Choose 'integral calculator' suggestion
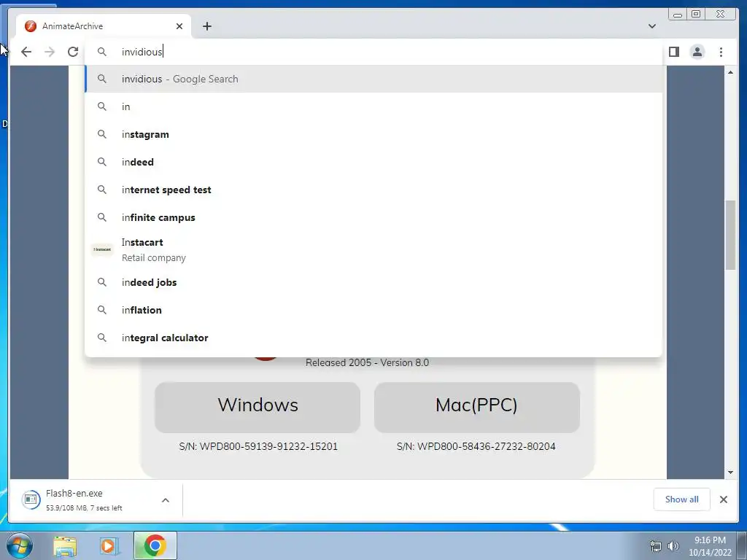The height and width of the screenshot is (560, 747). click(x=373, y=338)
